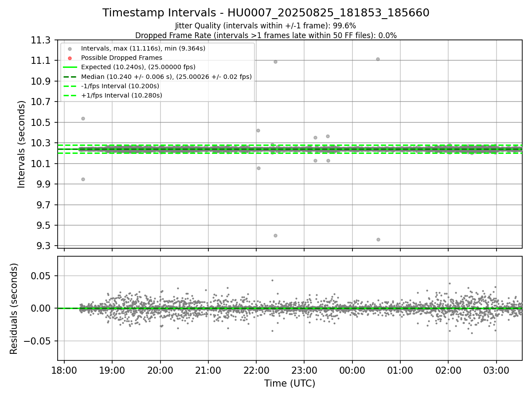Click the 'Residuals (seconds)' y-axis label
Screen dimensions: 532x399
(x=14, y=309)
